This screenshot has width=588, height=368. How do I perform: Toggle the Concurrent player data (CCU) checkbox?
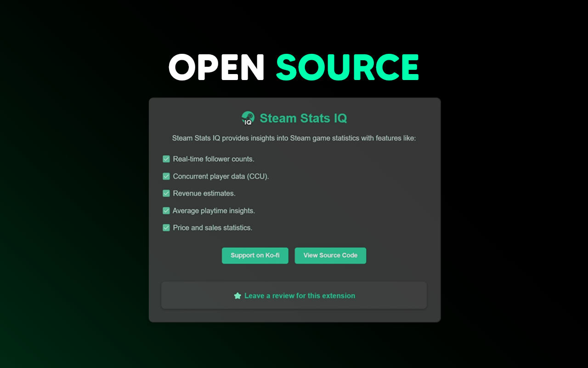click(x=166, y=176)
